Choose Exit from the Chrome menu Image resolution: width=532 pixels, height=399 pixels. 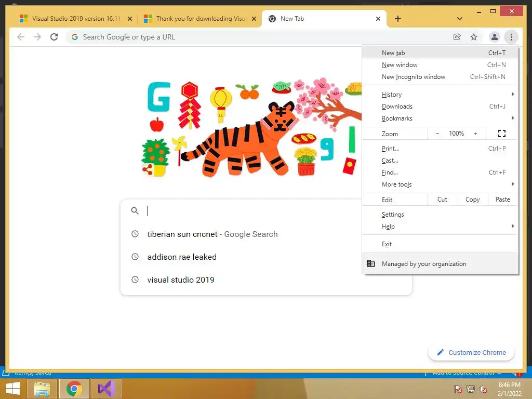pos(440,244)
